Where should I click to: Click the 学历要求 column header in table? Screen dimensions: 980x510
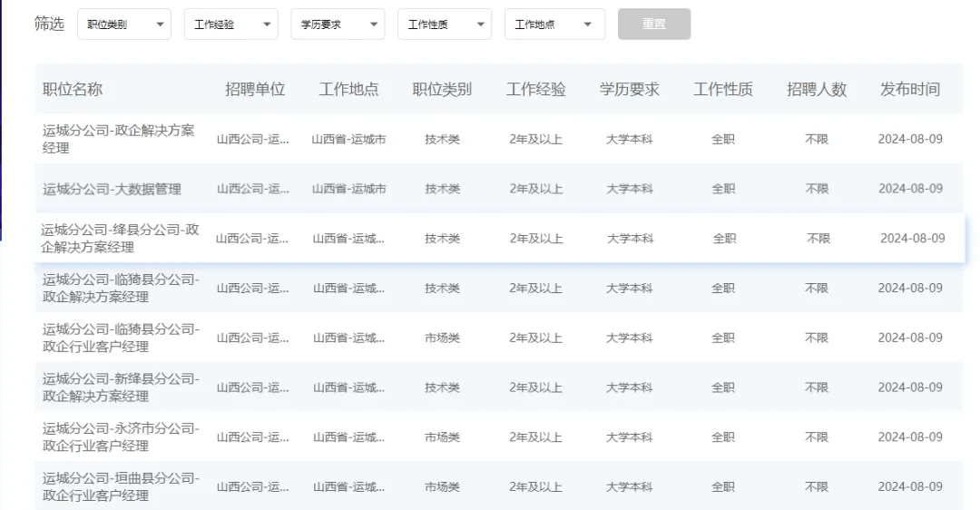click(630, 89)
